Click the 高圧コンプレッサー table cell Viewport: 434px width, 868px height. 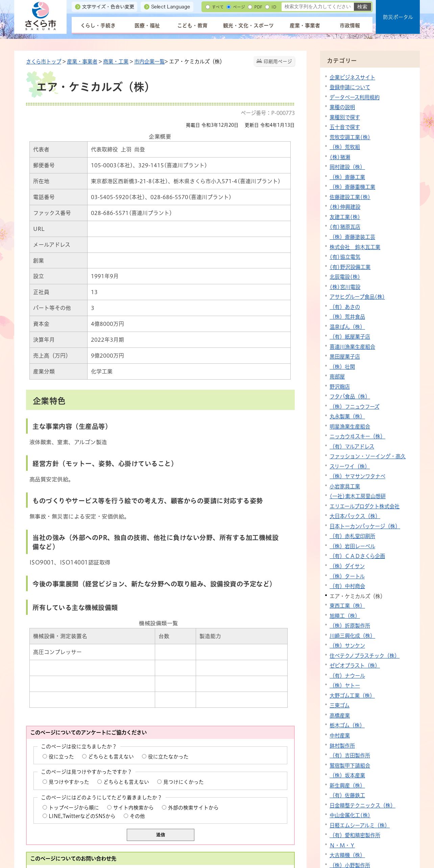point(92,652)
